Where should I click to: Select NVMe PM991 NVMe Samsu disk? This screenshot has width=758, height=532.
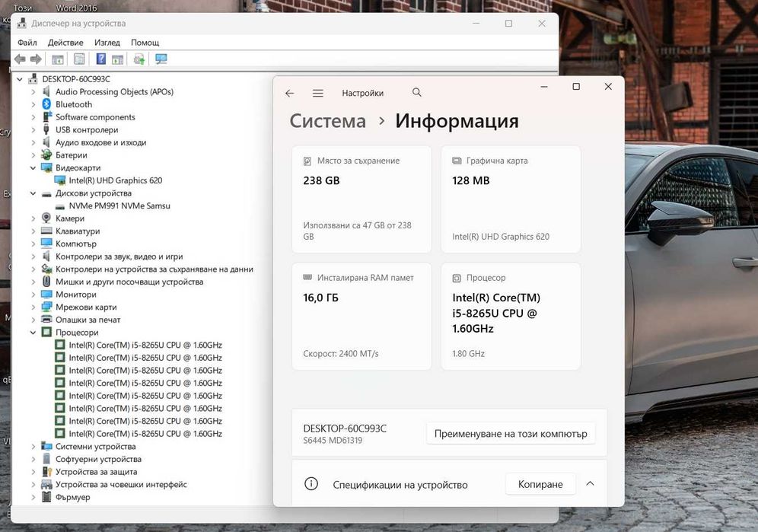(x=119, y=205)
